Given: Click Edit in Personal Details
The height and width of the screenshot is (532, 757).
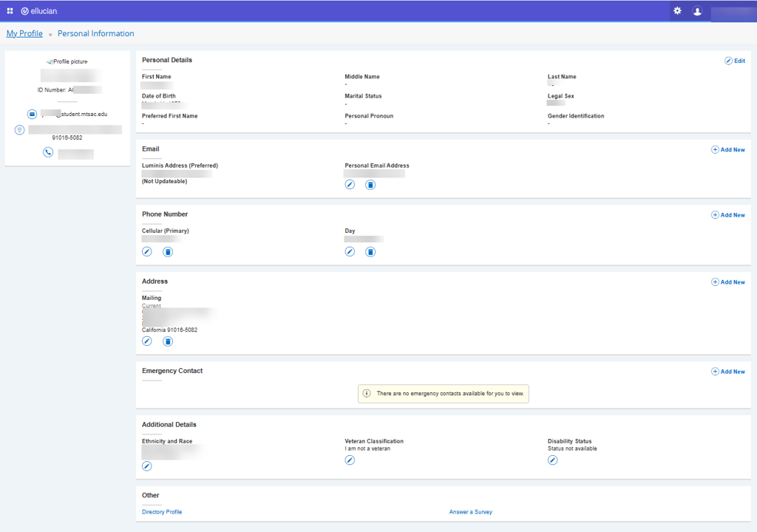Looking at the screenshot, I should pyautogui.click(x=735, y=61).
